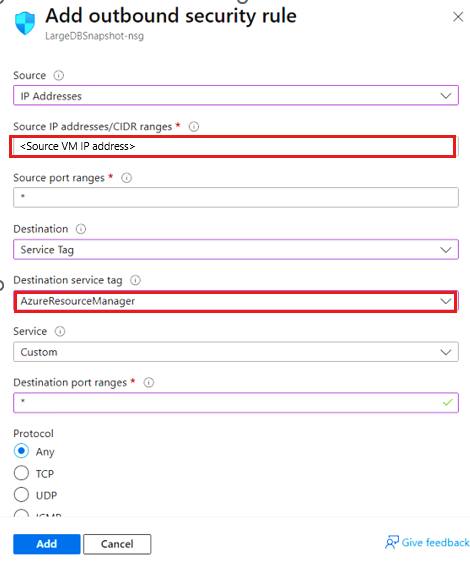
Task: Click the blue Add button
Action: point(47,544)
